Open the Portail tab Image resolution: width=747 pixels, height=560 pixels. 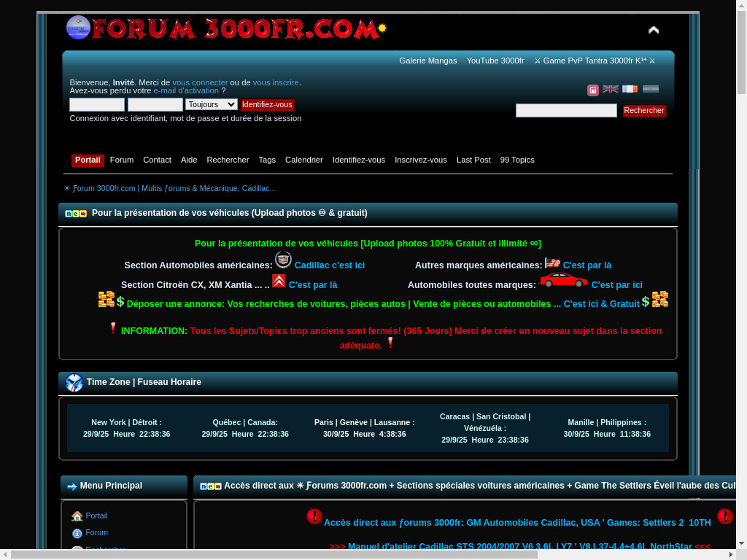[x=88, y=160]
